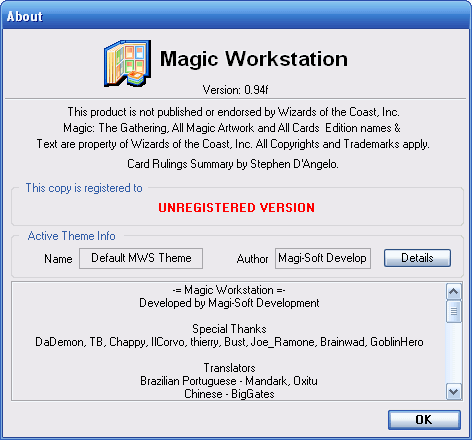Click the Author field 'Magi-Soft Develop'
472x440 pixels.
pos(323,258)
